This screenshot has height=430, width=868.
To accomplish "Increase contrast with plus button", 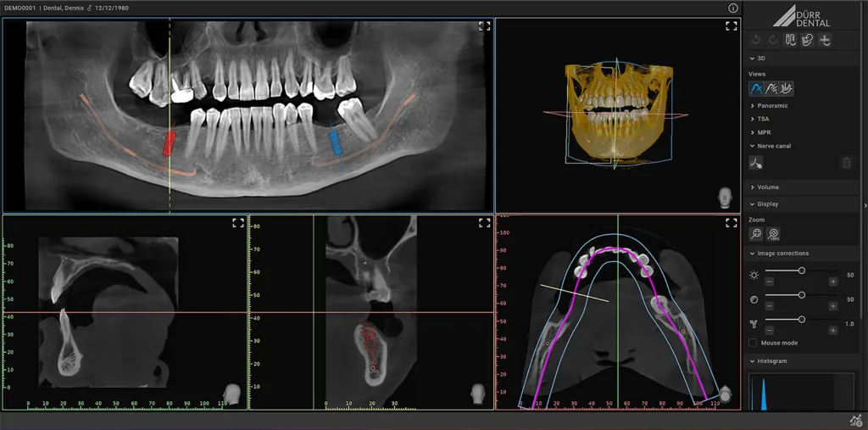I will 832,306.
